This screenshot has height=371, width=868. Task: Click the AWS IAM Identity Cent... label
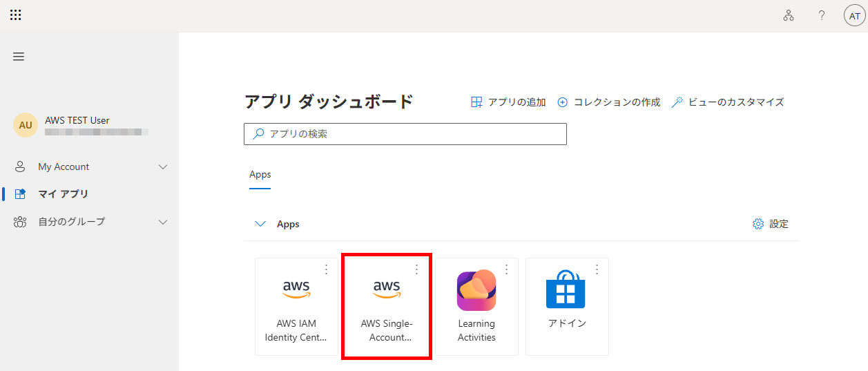[x=296, y=330]
